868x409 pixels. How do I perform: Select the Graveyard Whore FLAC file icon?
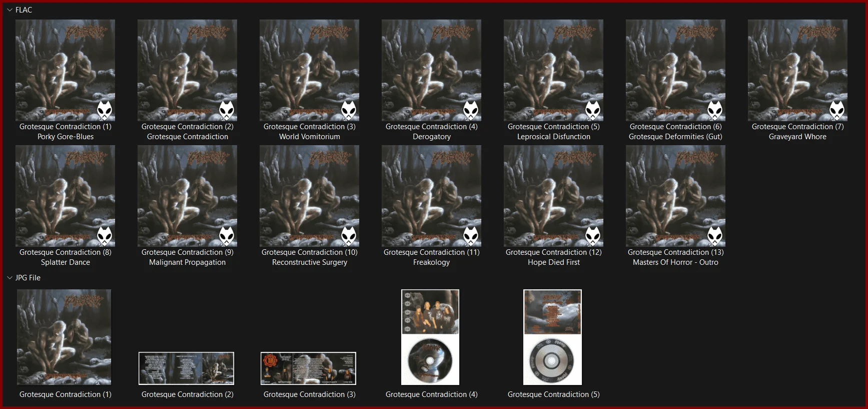[x=798, y=70]
